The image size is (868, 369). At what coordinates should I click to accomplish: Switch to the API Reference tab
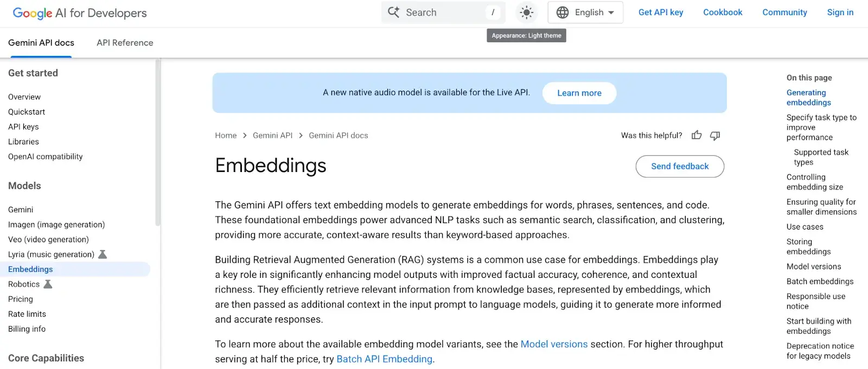[x=125, y=43]
